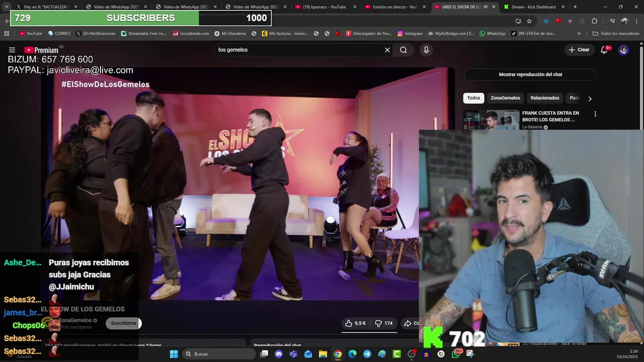Viewport: 644px width, 362px height.
Task: Toggle Suscribirme on ZonaGemelos channel
Action: (x=124, y=323)
